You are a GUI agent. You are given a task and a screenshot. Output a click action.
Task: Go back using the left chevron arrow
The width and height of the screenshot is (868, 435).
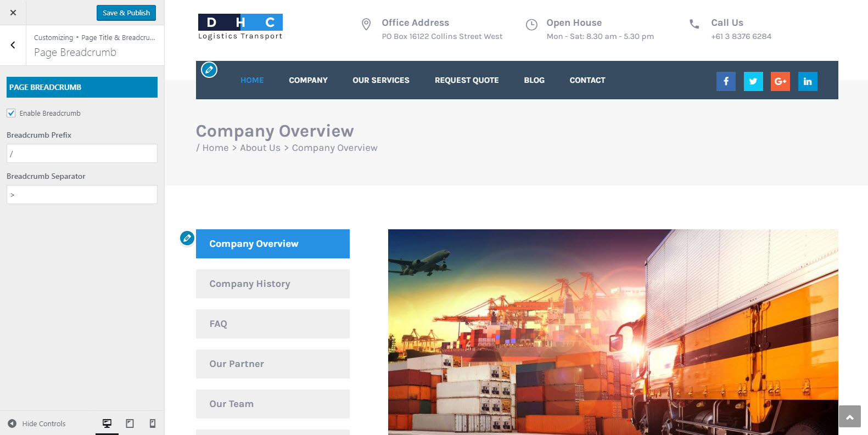[13, 45]
